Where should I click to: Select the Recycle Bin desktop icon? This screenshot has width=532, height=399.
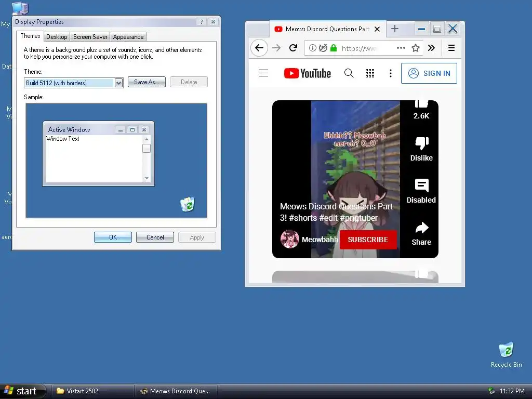coord(506,354)
